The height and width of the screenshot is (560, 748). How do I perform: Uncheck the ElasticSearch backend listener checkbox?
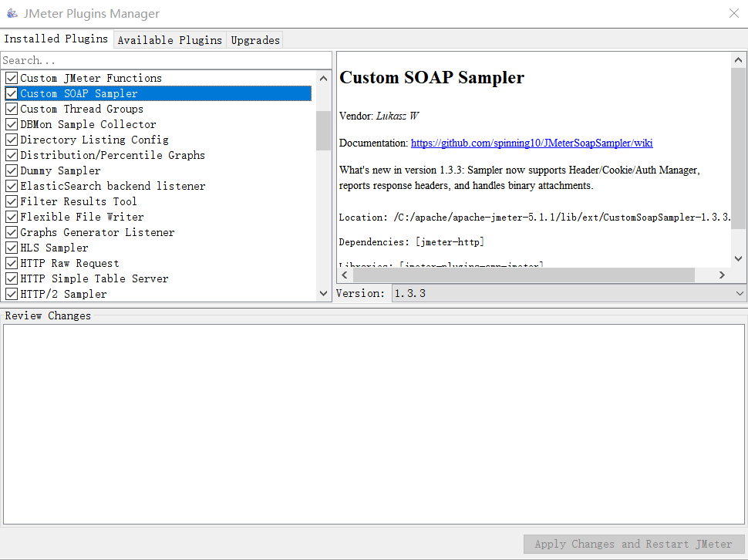tap(12, 186)
